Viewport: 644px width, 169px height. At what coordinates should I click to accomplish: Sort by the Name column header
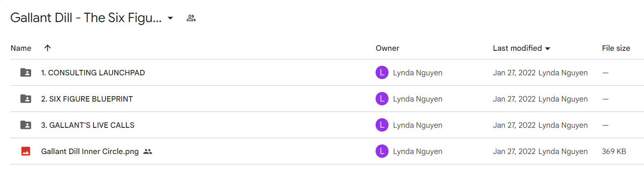pos(21,48)
